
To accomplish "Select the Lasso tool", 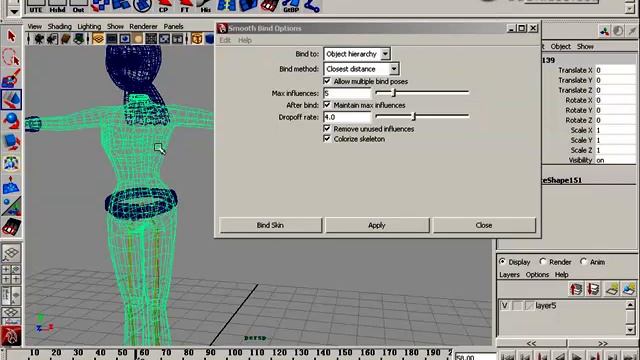I will (x=11, y=57).
